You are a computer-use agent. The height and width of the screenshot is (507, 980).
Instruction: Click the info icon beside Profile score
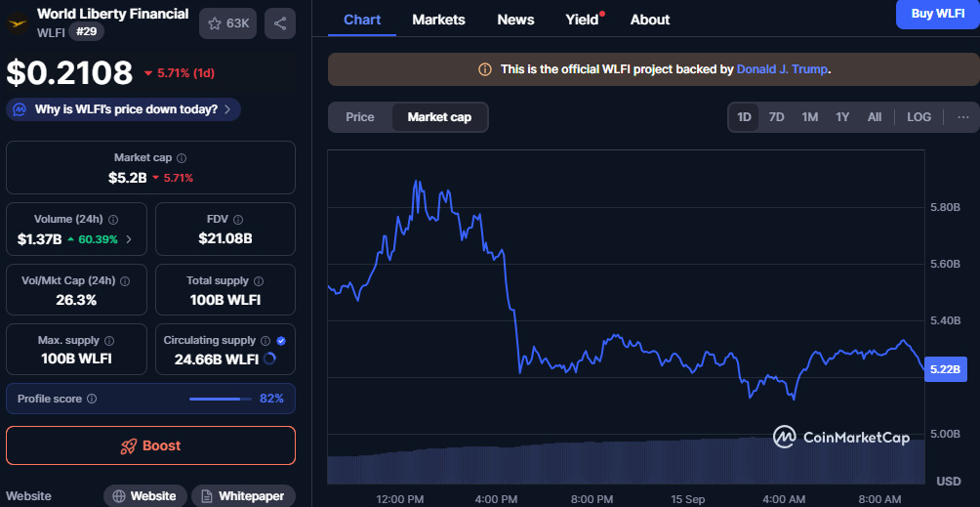92,399
